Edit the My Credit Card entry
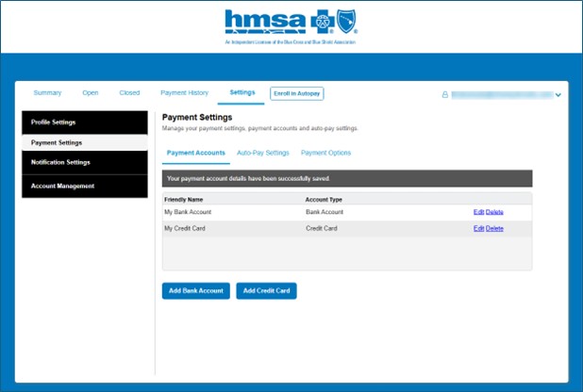 (x=478, y=229)
